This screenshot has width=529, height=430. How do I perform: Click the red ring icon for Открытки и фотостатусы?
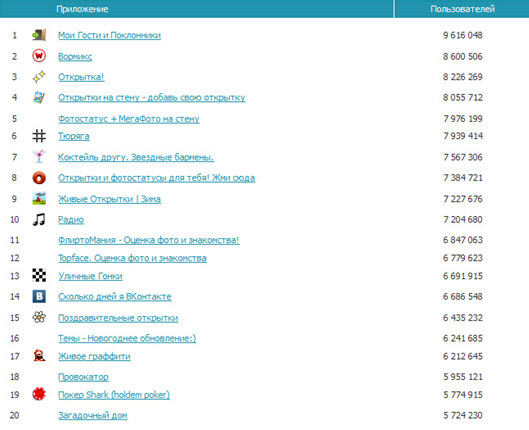39,178
